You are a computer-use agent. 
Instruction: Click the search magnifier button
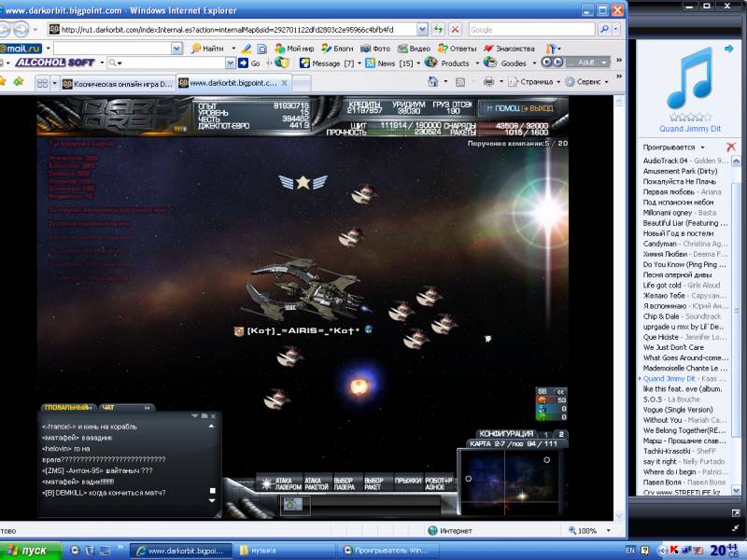[603, 30]
